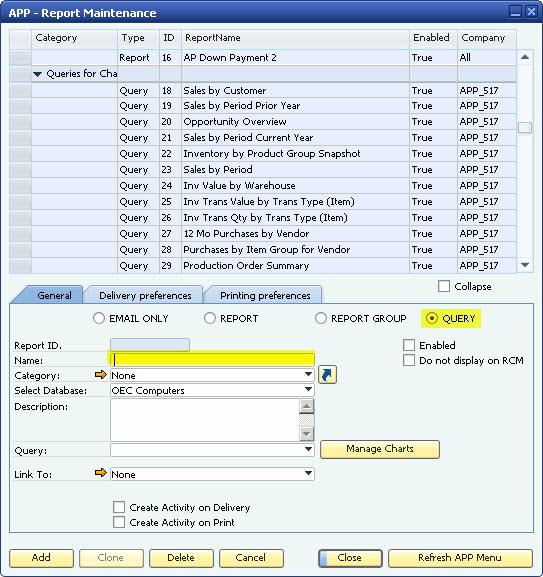543x577 pixels.
Task: Click the table vertical scrollbar thumb
Action: tap(525, 128)
